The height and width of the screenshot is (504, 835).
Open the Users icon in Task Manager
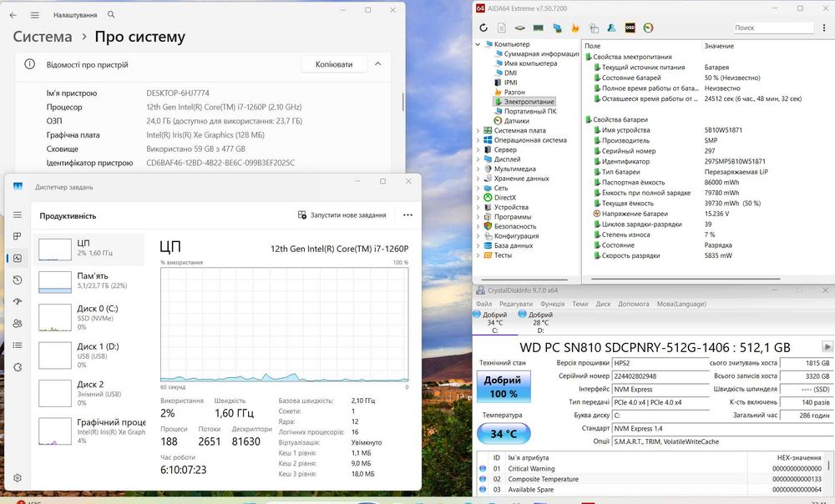pyautogui.click(x=18, y=324)
